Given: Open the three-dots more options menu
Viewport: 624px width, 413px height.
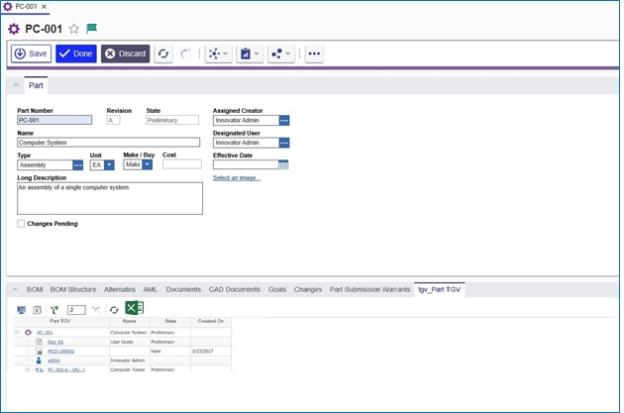Looking at the screenshot, I should tap(314, 54).
